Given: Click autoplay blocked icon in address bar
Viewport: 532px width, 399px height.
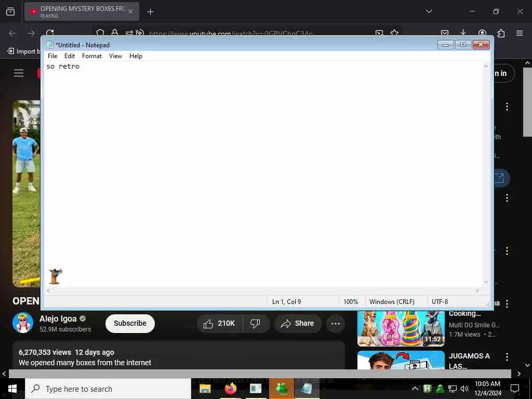Looking at the screenshot, I should [140, 33].
